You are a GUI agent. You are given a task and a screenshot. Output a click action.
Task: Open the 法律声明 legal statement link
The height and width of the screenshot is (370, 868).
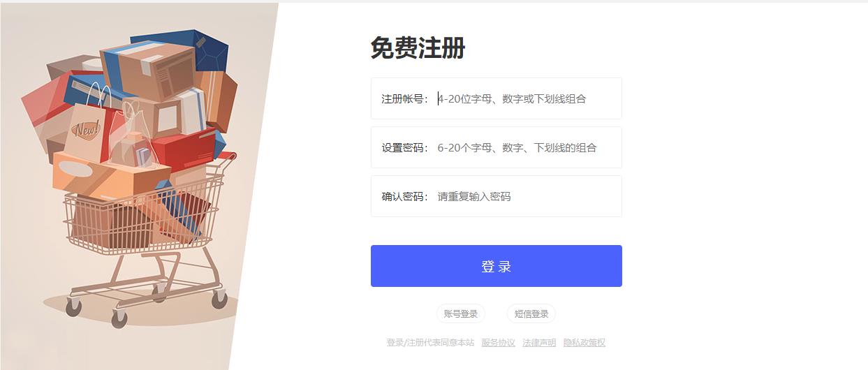click(539, 343)
